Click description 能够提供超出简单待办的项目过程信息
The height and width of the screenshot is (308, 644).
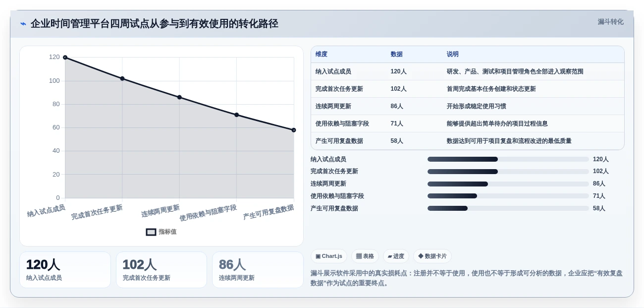click(497, 123)
